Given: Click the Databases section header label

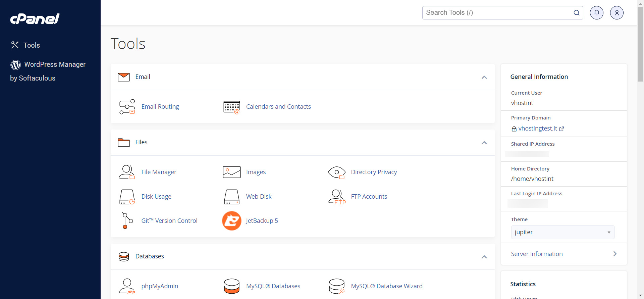Looking at the screenshot, I should point(150,256).
